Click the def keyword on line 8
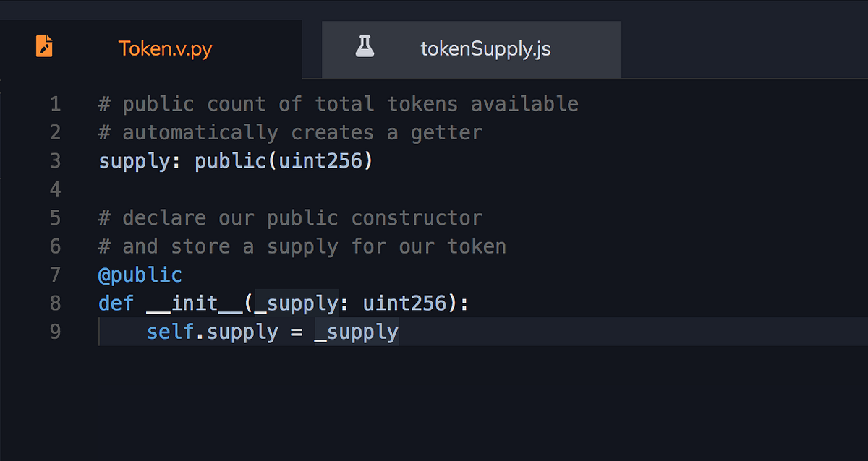The image size is (868, 461). [x=116, y=303]
